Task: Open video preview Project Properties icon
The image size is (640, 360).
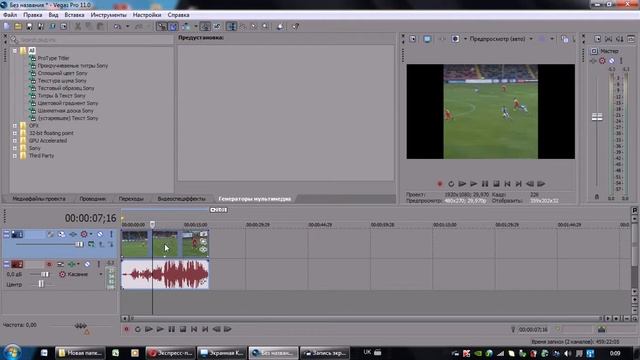Action: click(x=413, y=39)
